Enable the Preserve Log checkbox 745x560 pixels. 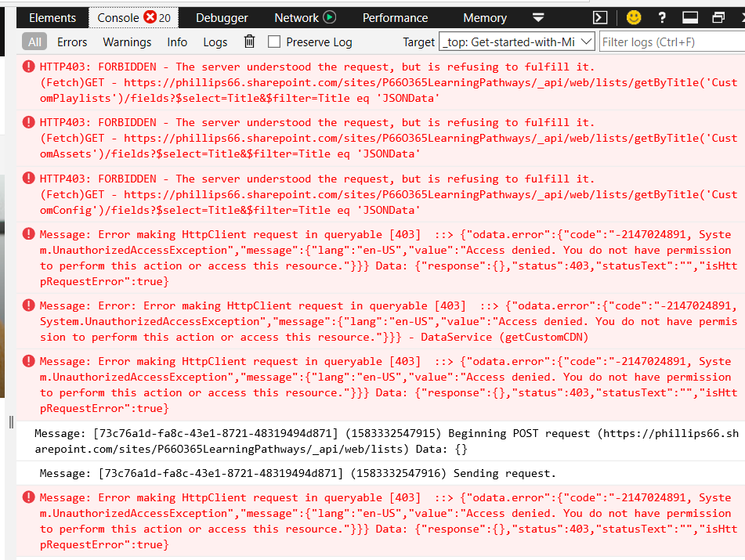pyautogui.click(x=274, y=42)
